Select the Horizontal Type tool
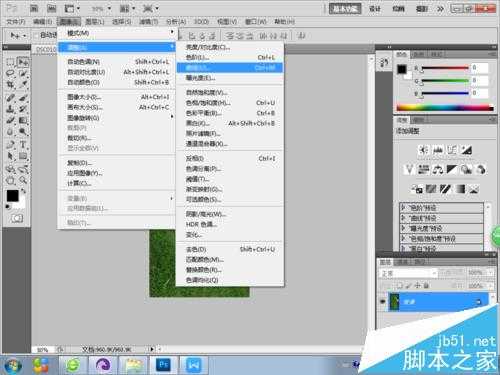The width and height of the screenshot is (500, 375). 23,144
